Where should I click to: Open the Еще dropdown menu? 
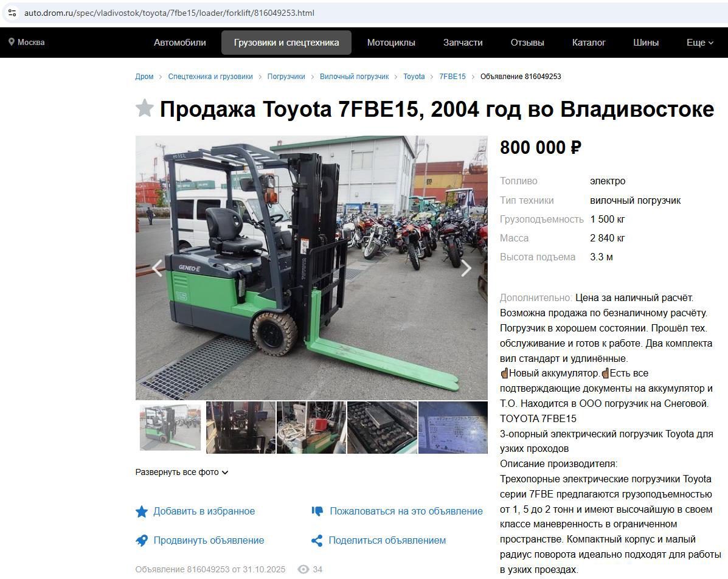coord(699,42)
